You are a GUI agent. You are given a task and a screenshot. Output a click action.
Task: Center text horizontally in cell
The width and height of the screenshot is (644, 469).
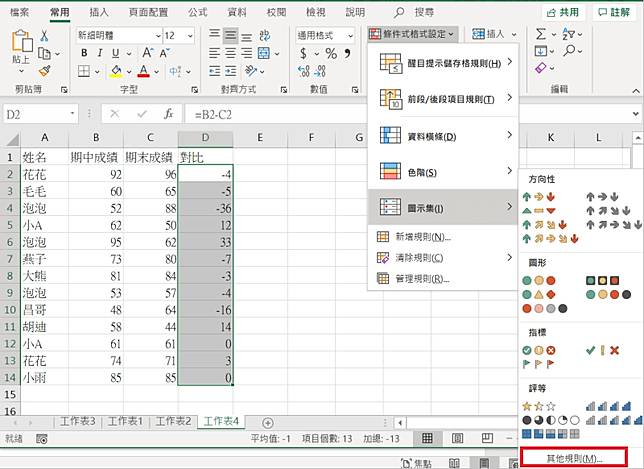(x=230, y=53)
